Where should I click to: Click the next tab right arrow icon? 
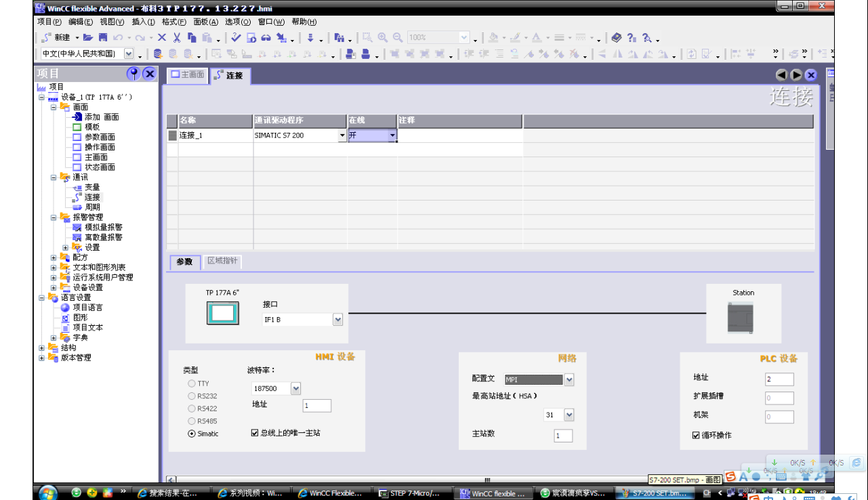point(796,75)
